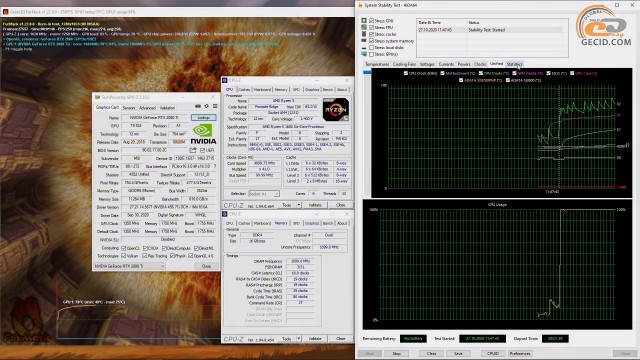Click the Save button in AIDA64
Image resolution: width=640 pixels, height=360 pixels.
[x=458, y=353]
